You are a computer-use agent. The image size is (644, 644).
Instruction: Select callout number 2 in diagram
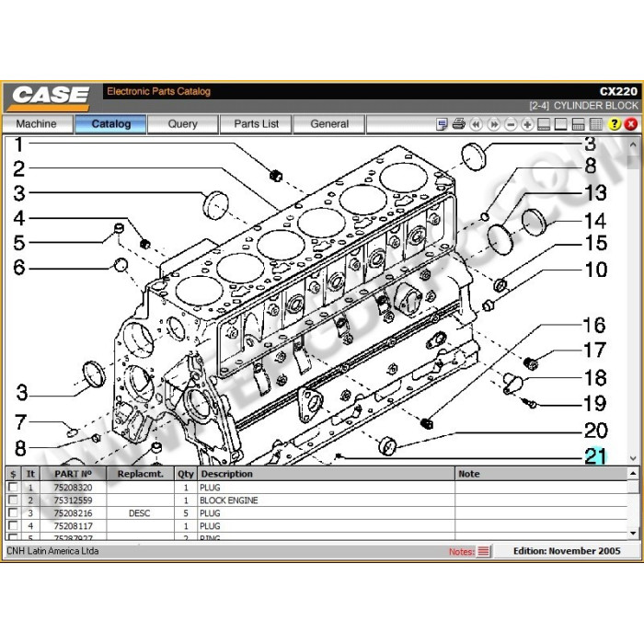pos(19,168)
